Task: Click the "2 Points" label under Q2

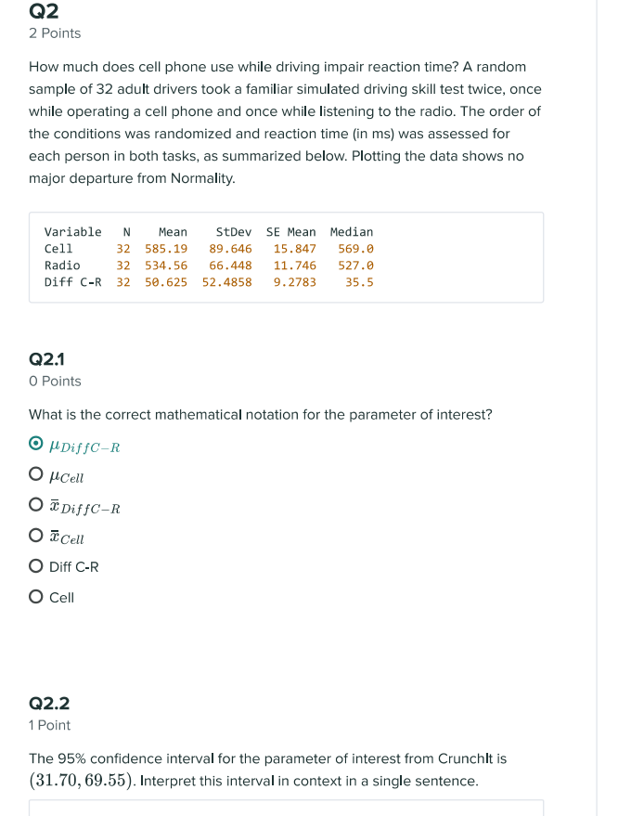Action: pos(53,33)
